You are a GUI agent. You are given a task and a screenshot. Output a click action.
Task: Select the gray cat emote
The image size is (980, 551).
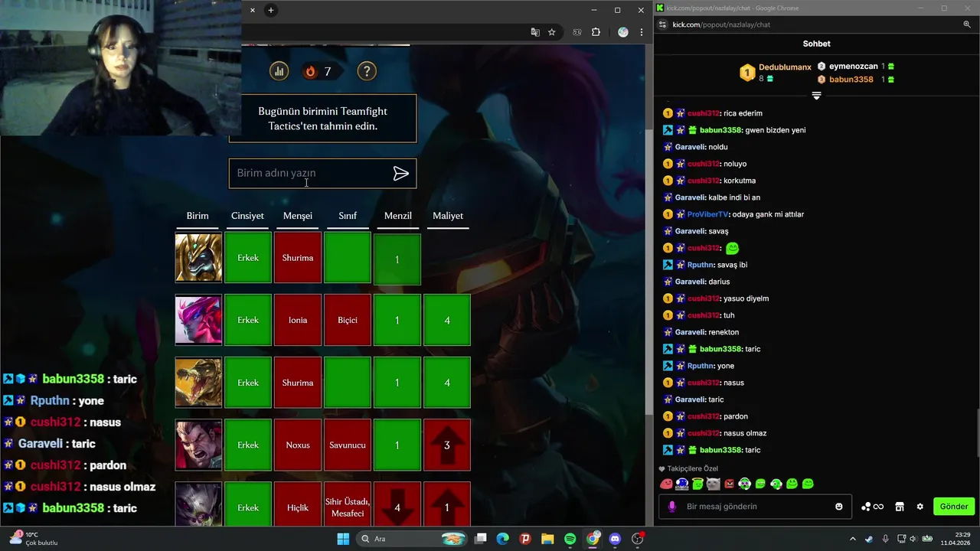[714, 484]
